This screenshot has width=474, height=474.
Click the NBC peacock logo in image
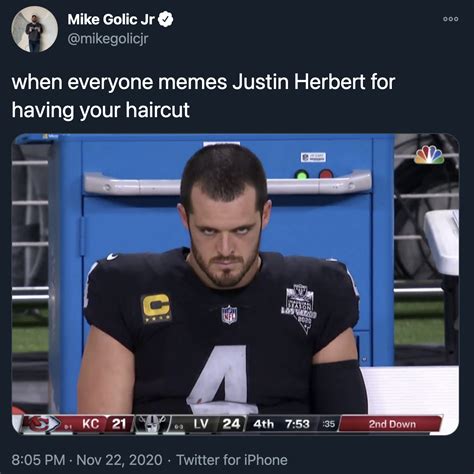click(x=429, y=154)
